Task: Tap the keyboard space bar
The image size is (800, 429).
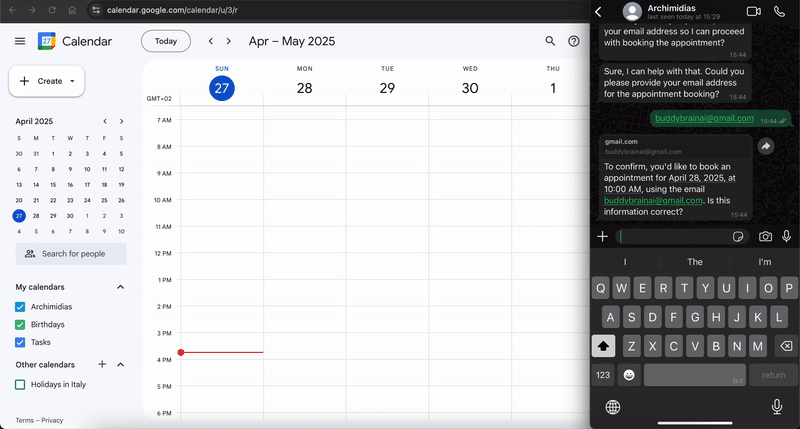Action: [x=695, y=375]
